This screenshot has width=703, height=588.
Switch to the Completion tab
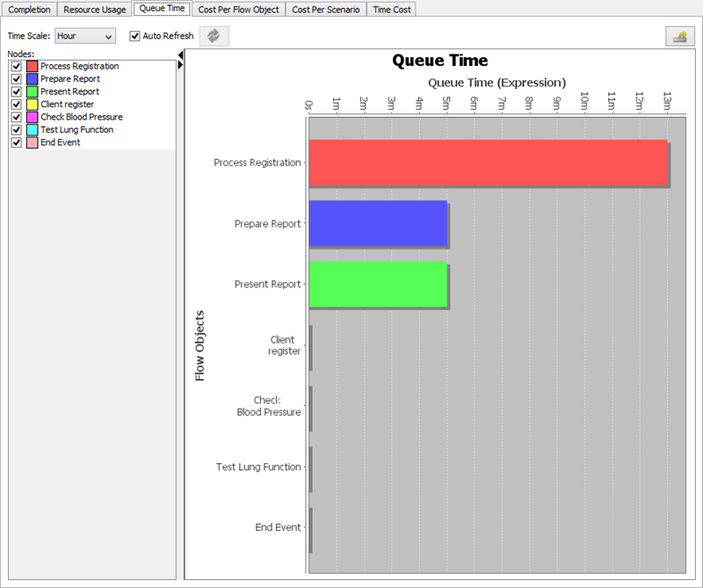tap(29, 10)
